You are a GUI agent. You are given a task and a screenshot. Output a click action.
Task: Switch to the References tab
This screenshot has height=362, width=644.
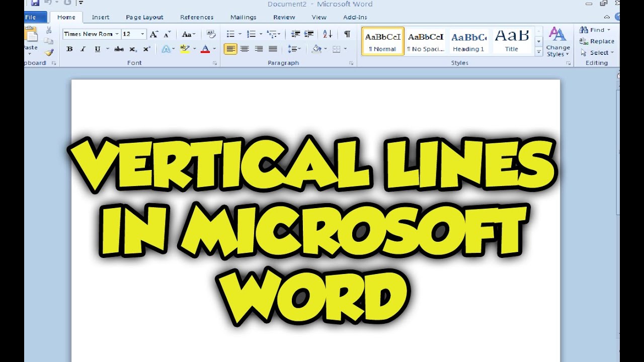[197, 17]
